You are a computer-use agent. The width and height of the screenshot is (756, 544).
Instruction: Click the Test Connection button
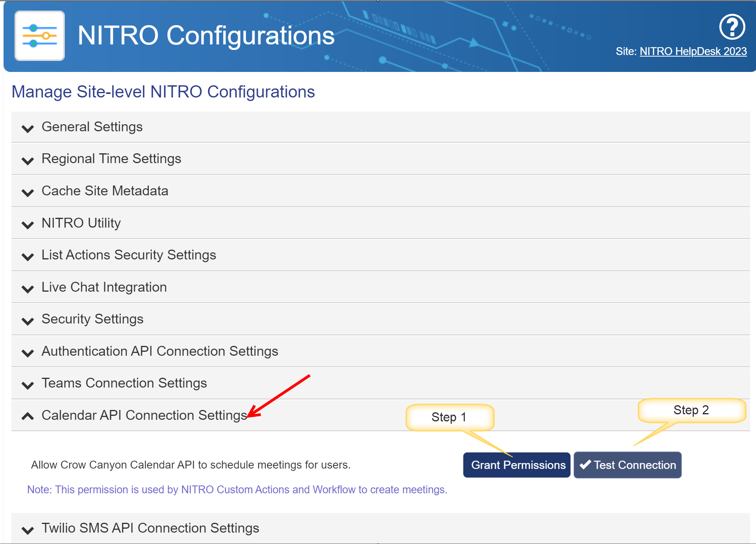628,465
